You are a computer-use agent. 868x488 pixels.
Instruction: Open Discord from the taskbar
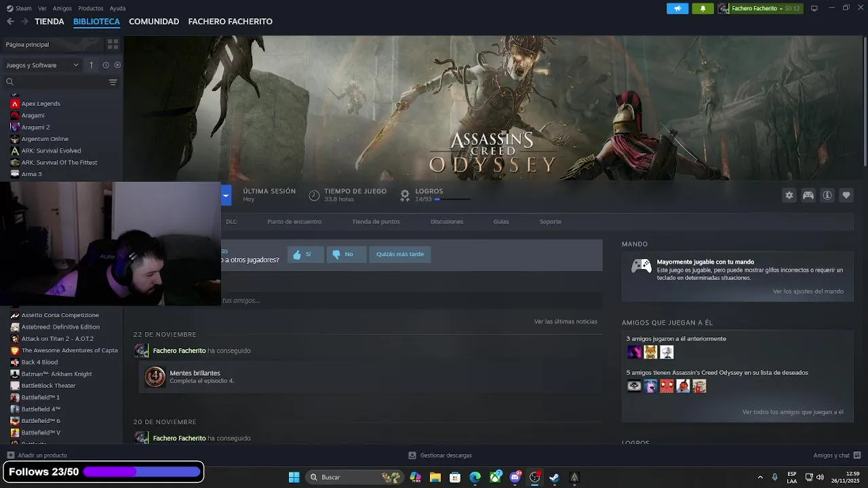pos(515,477)
